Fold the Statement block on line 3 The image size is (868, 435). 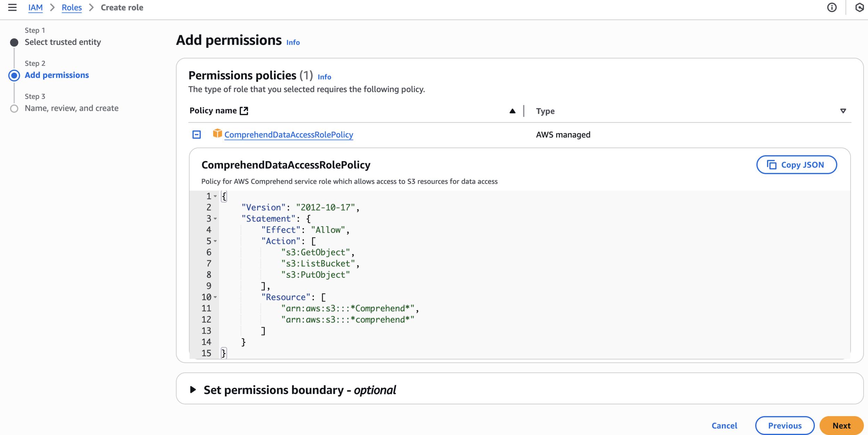click(x=215, y=219)
